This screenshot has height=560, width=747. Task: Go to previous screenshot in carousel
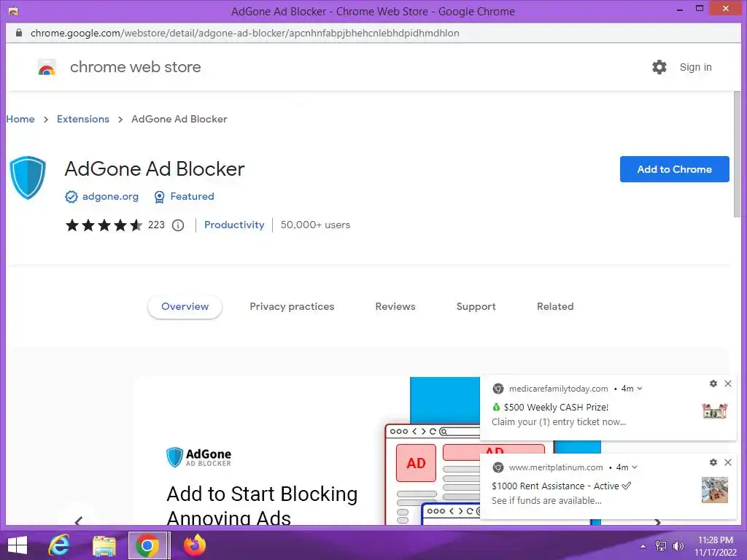tap(79, 521)
